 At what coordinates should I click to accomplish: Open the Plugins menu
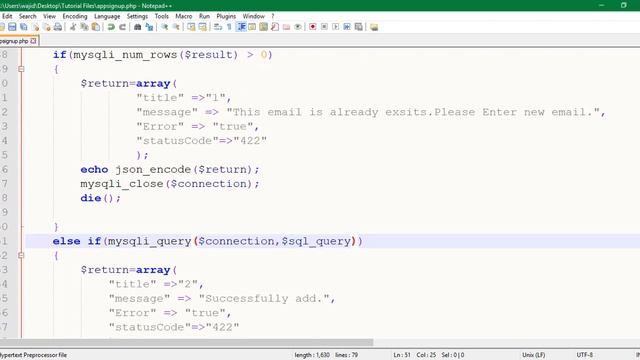pyautogui.click(x=226, y=16)
